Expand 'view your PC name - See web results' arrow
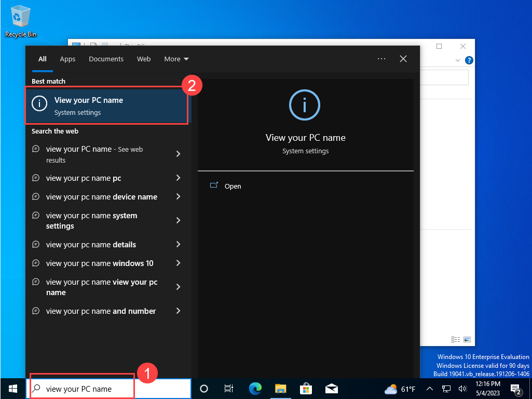This screenshot has width=532, height=399. click(179, 154)
